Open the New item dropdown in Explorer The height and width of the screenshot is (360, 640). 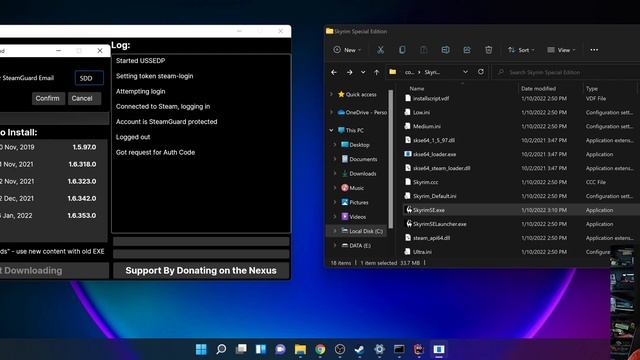click(x=347, y=50)
